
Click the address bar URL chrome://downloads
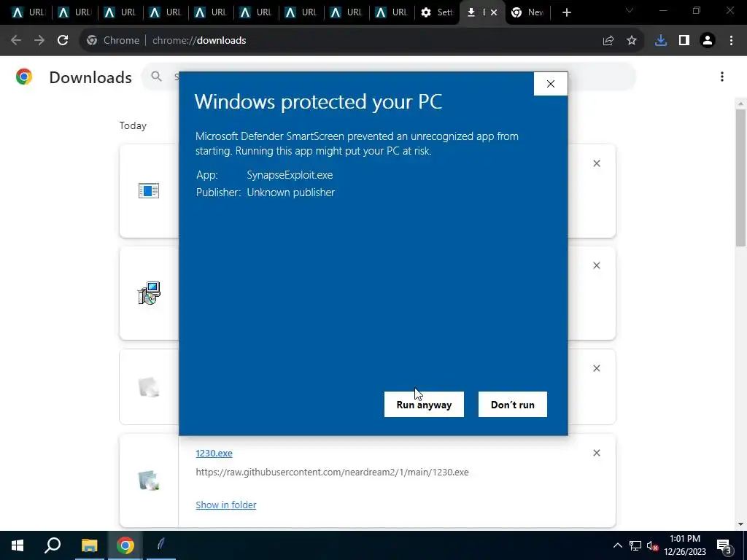(199, 41)
